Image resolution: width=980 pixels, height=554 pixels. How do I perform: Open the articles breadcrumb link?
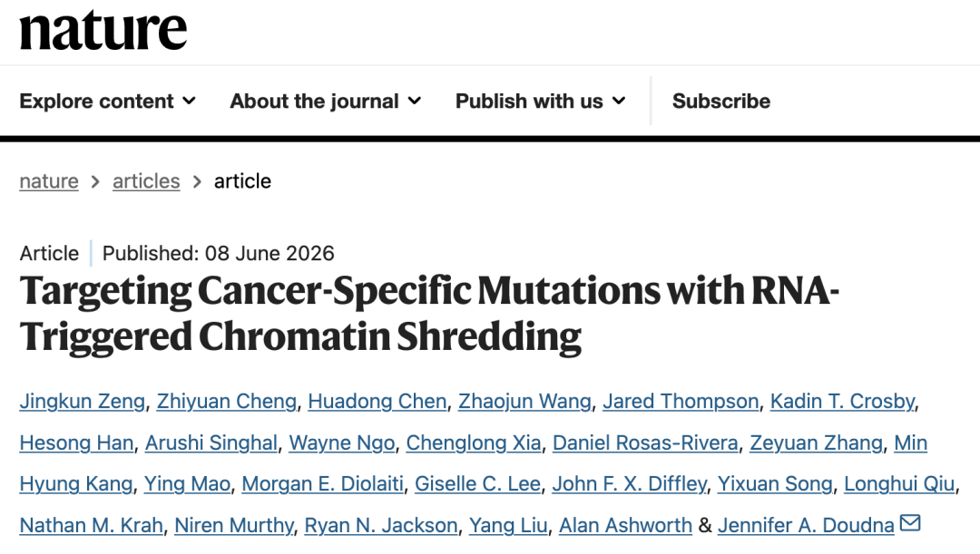tap(146, 181)
